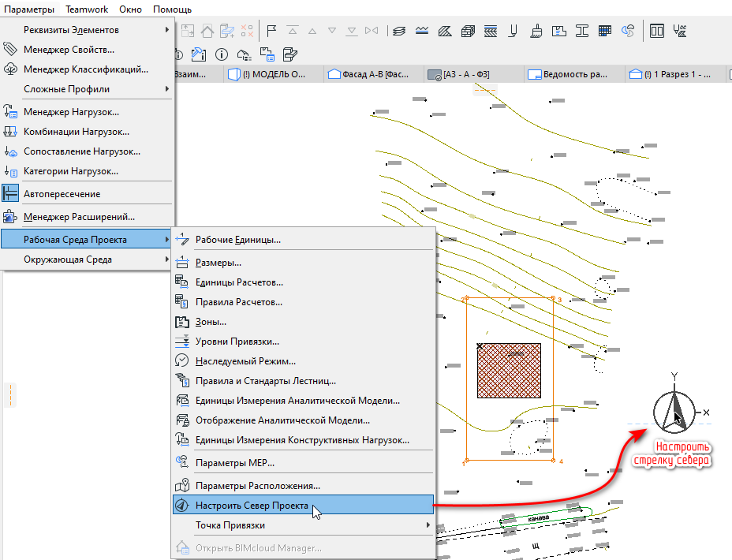Click the two-column panel toolbar icon
The image size is (732, 560).
(657, 32)
